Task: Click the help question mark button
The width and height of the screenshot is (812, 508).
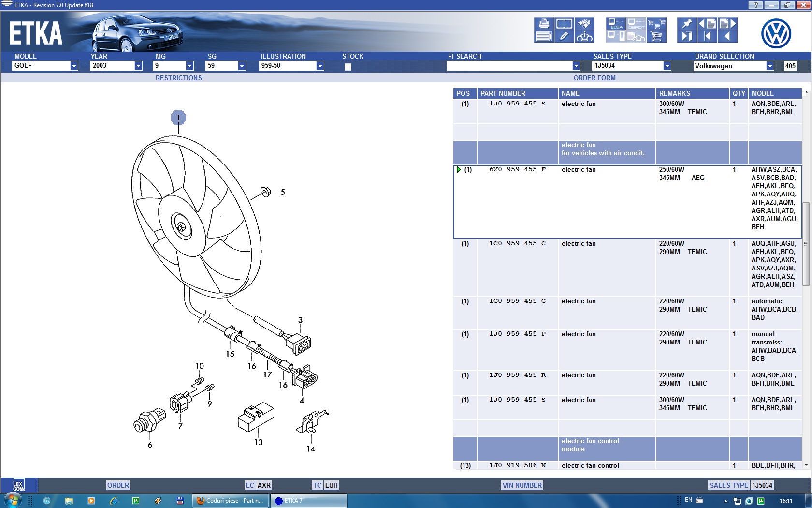Action: 755,5
